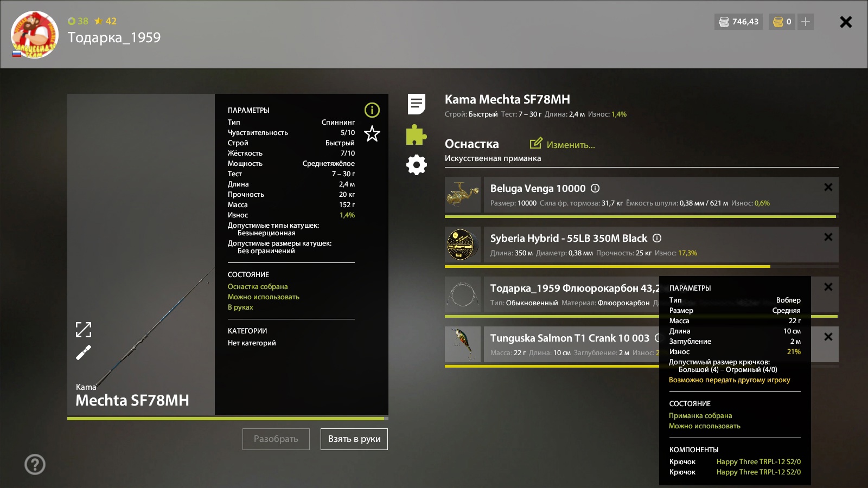Click the player avatar picture
The width and height of the screenshot is (868, 488).
(x=35, y=35)
